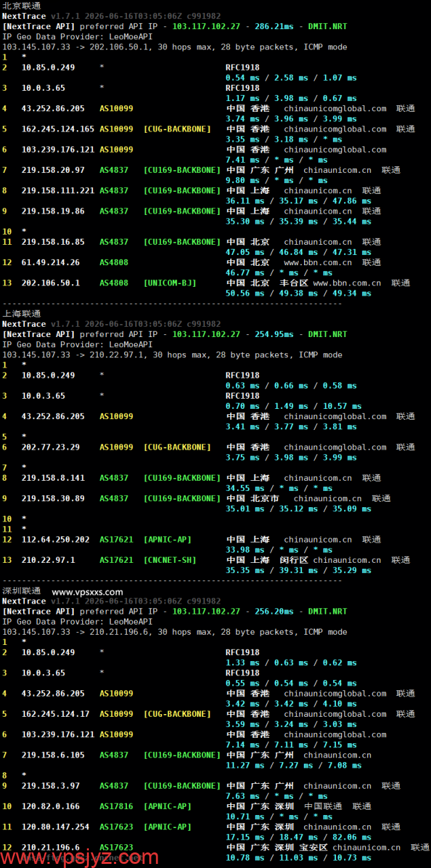Click the 上海联通 section heading
The width and height of the screenshot is (431, 868).
[21, 313]
